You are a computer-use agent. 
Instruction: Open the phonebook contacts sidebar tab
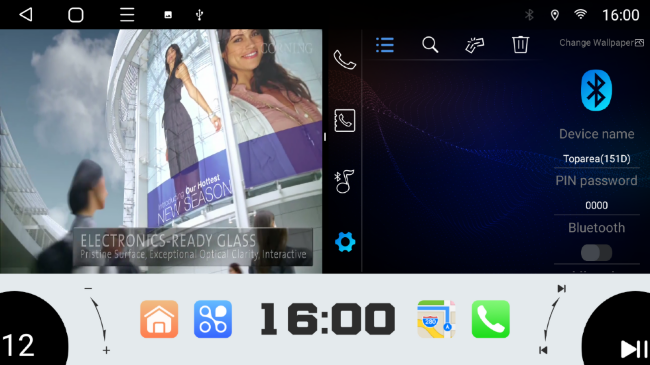click(344, 121)
